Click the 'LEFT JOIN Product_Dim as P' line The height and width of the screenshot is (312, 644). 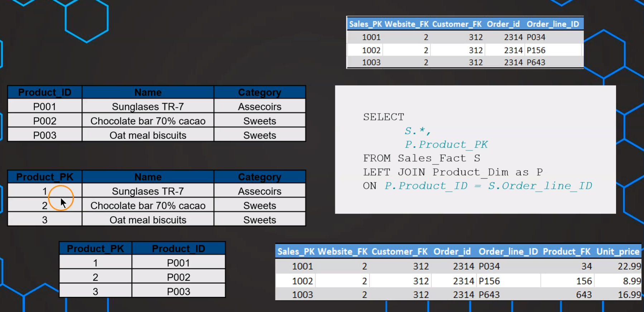(453, 172)
